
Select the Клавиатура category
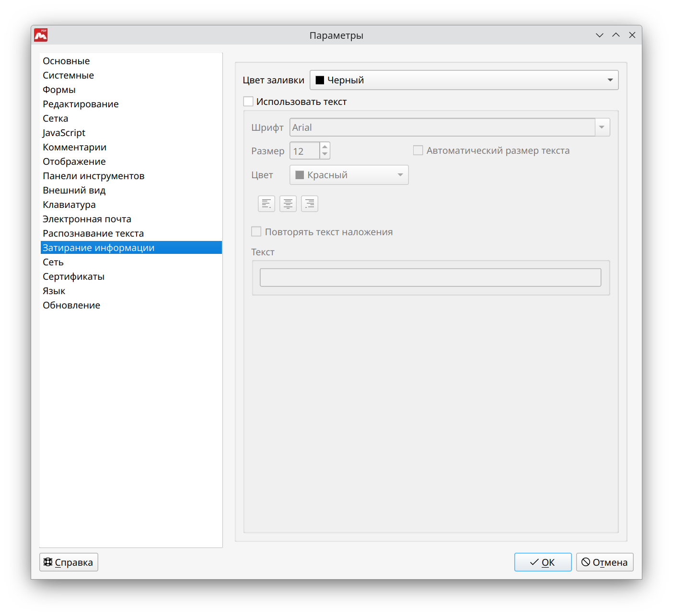click(x=131, y=205)
